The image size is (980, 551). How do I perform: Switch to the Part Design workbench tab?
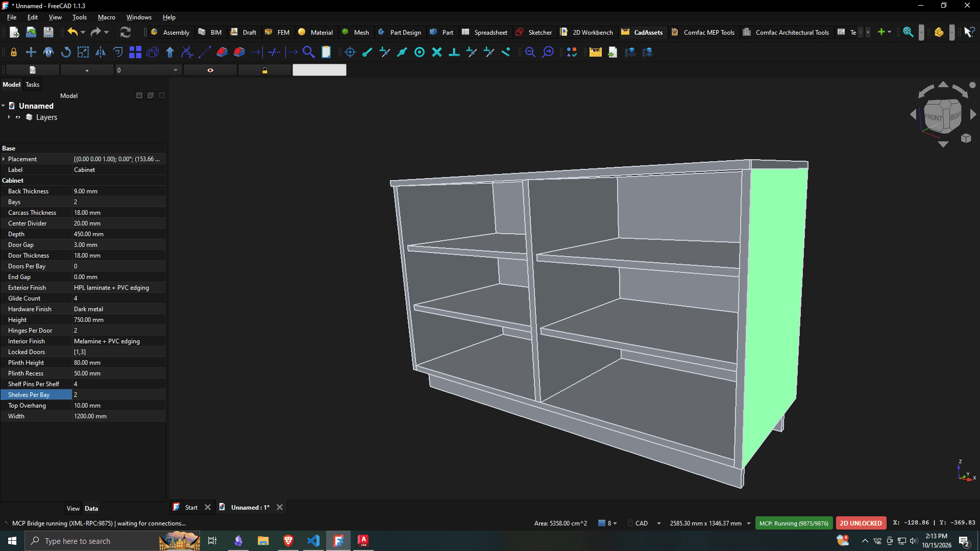coord(400,32)
